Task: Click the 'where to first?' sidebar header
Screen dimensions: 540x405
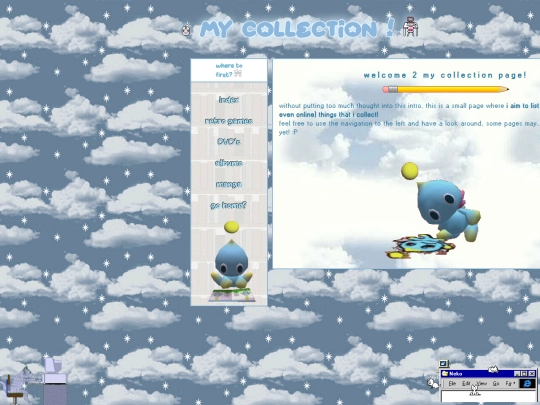Action: point(229,70)
